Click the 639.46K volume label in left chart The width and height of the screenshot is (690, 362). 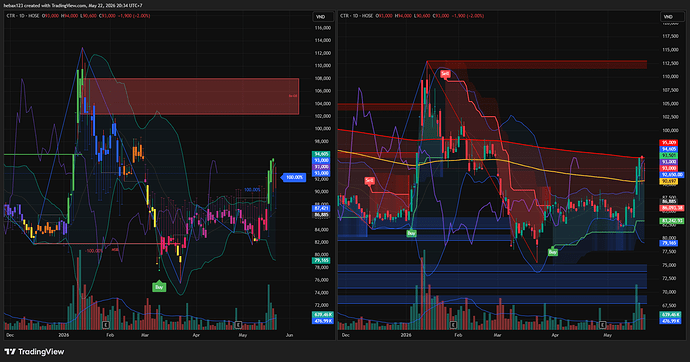click(x=323, y=315)
